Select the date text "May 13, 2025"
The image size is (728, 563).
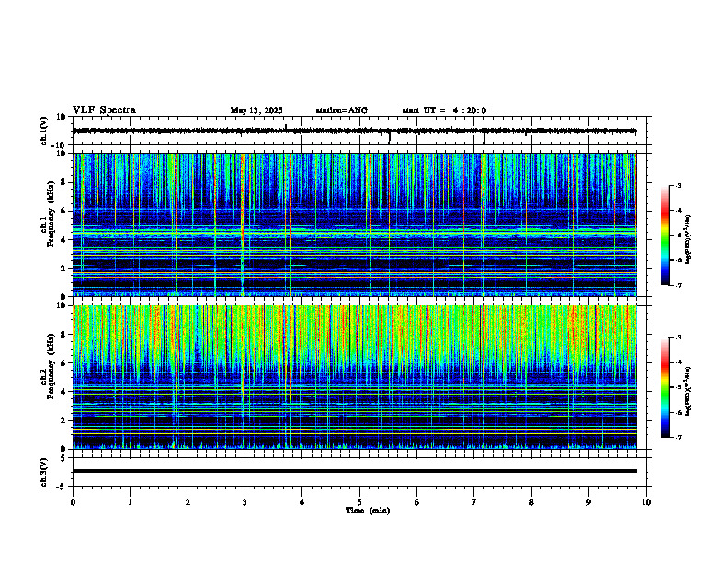click(256, 110)
